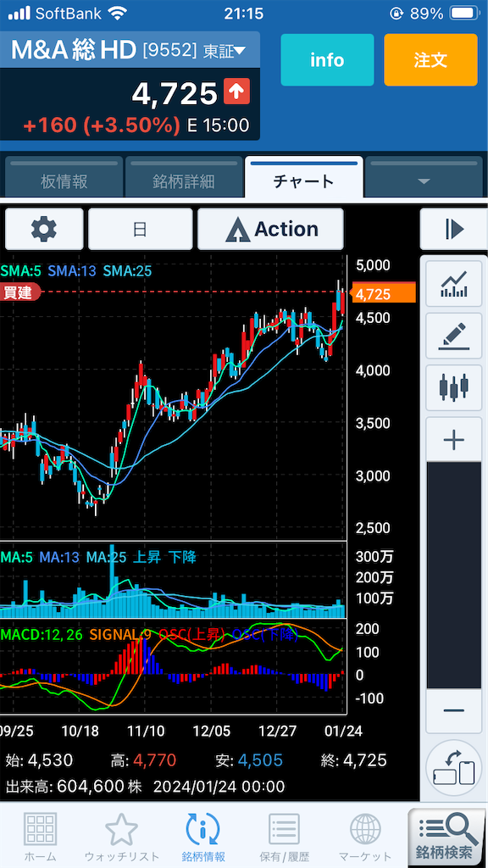
Task: Tap the orange 4,725 price tag
Action: click(x=384, y=294)
